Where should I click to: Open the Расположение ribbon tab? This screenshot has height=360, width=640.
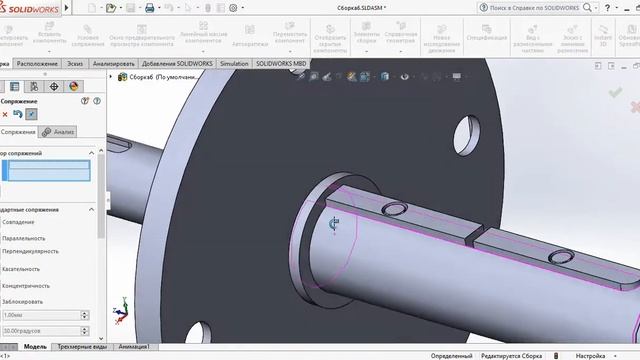pyautogui.click(x=37, y=64)
